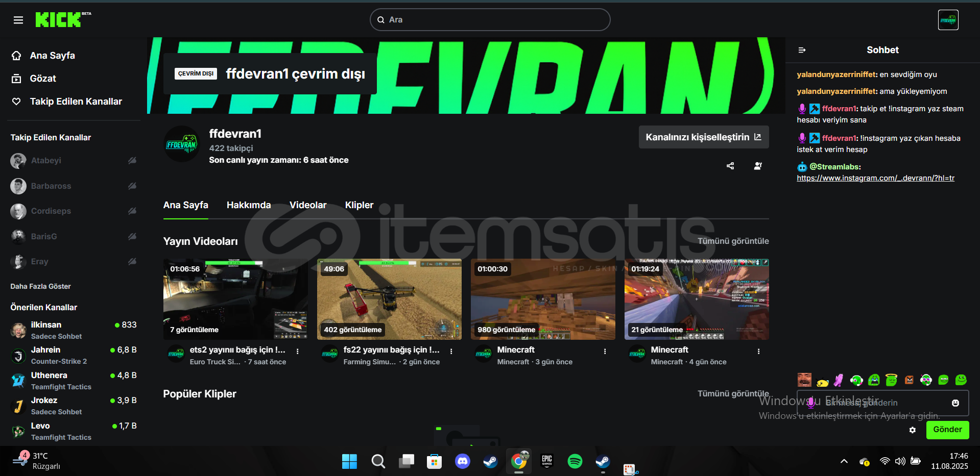980x476 pixels.
Task: Open Spotify from the taskbar
Action: (x=575, y=462)
